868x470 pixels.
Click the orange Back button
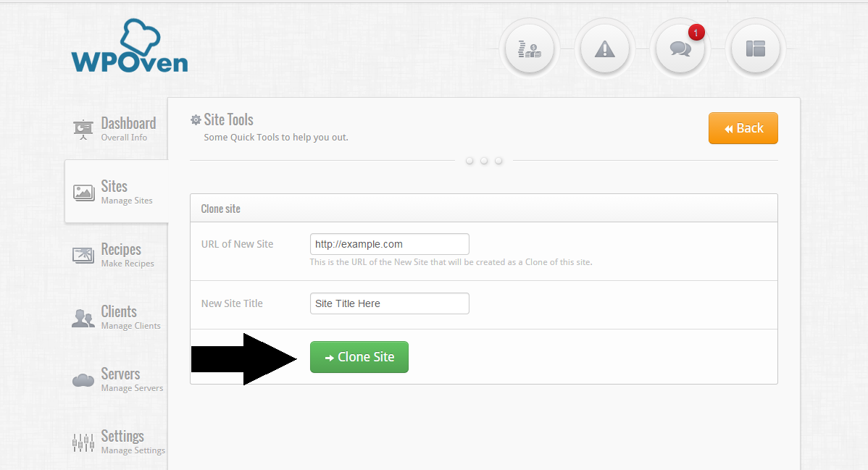click(743, 128)
